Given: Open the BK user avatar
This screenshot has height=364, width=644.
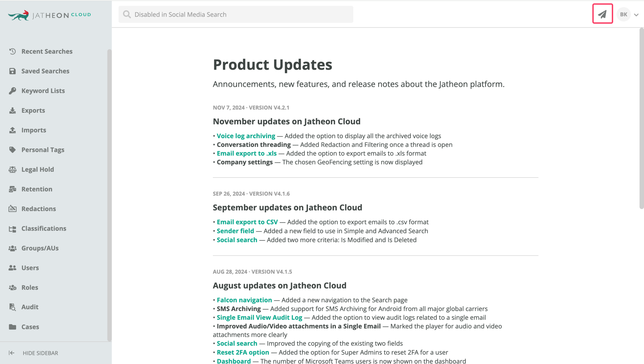Looking at the screenshot, I should tap(623, 14).
